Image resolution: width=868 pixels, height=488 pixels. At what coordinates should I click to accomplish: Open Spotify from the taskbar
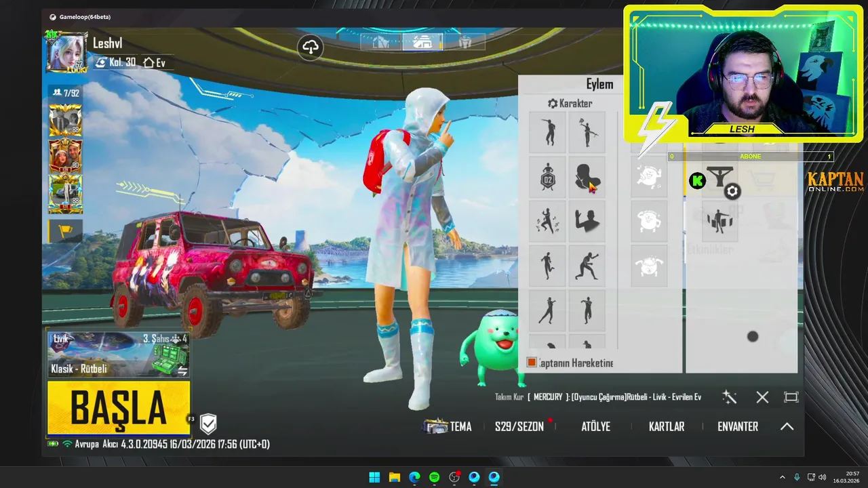click(x=434, y=477)
